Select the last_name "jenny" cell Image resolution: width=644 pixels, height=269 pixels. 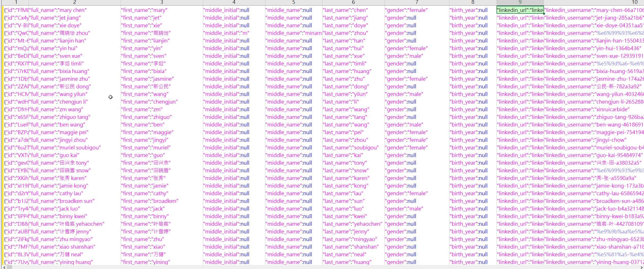354,232
